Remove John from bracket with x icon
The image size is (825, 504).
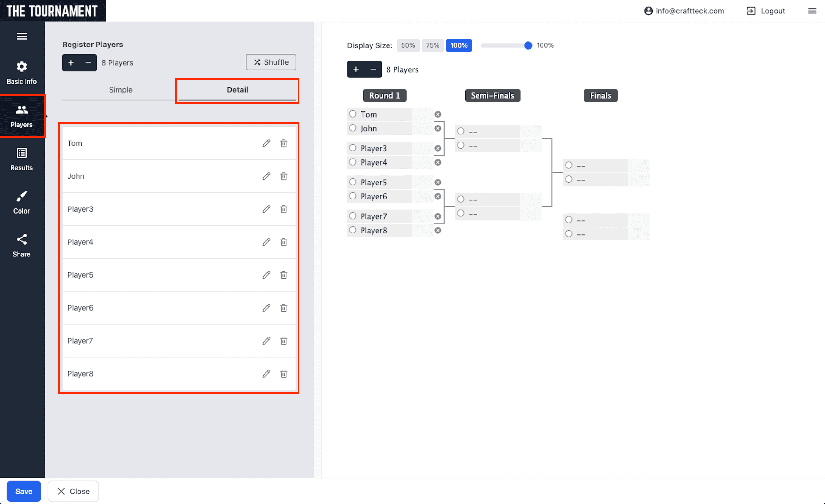[x=437, y=128]
